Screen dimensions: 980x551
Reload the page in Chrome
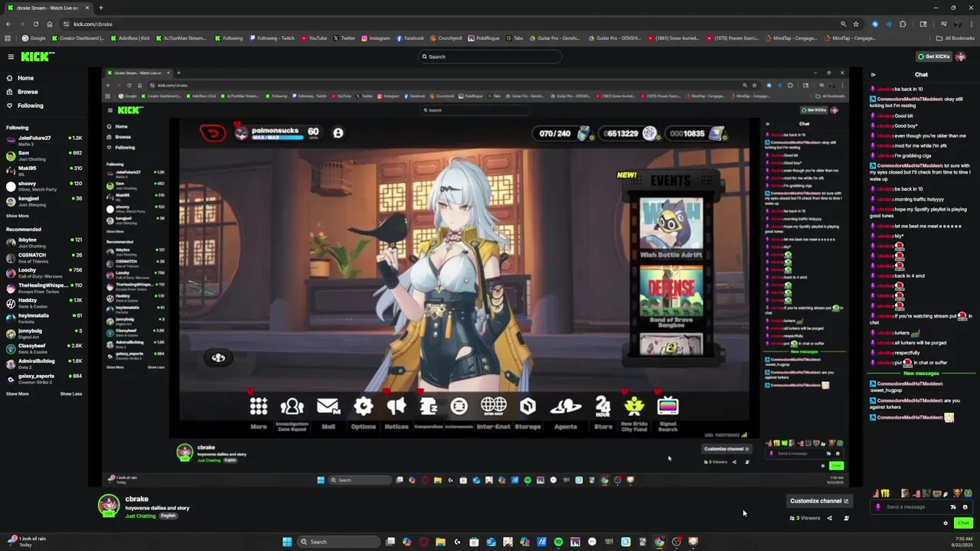35,24
